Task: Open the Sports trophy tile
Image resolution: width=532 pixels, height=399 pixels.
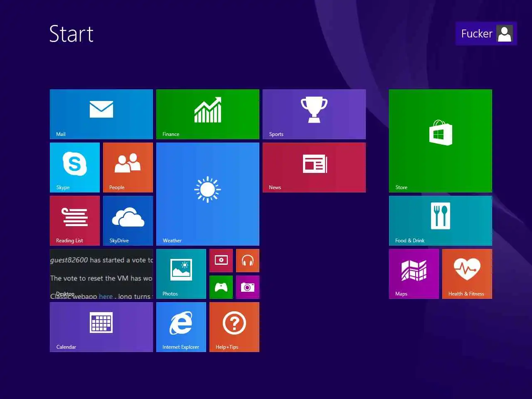Action: coord(314,114)
